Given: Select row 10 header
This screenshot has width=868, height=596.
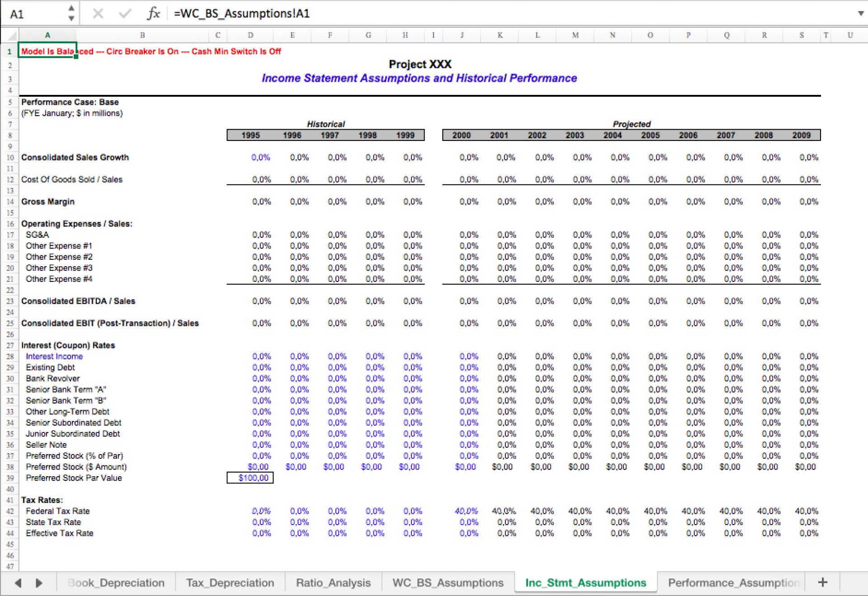Looking at the screenshot, I should point(10,158).
